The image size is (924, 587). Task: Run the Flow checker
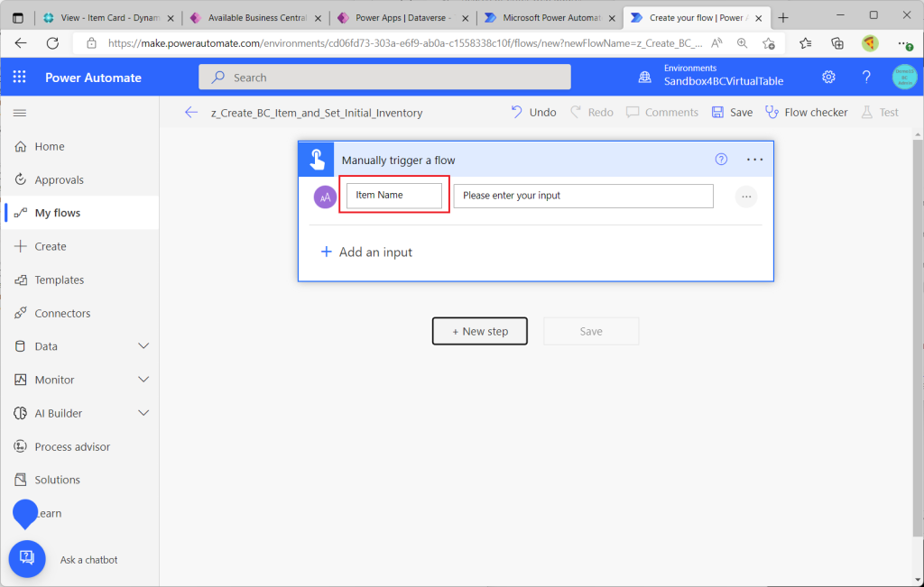[806, 112]
